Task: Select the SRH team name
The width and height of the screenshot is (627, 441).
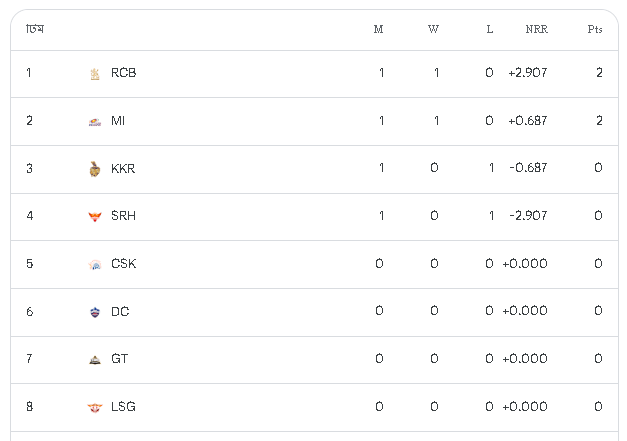Action: (124, 216)
